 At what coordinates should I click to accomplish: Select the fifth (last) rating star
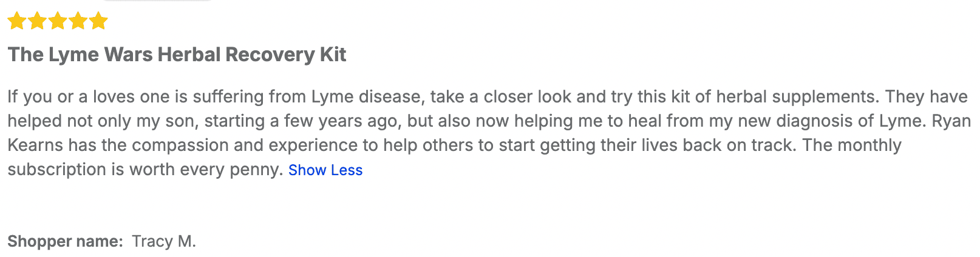tap(98, 22)
